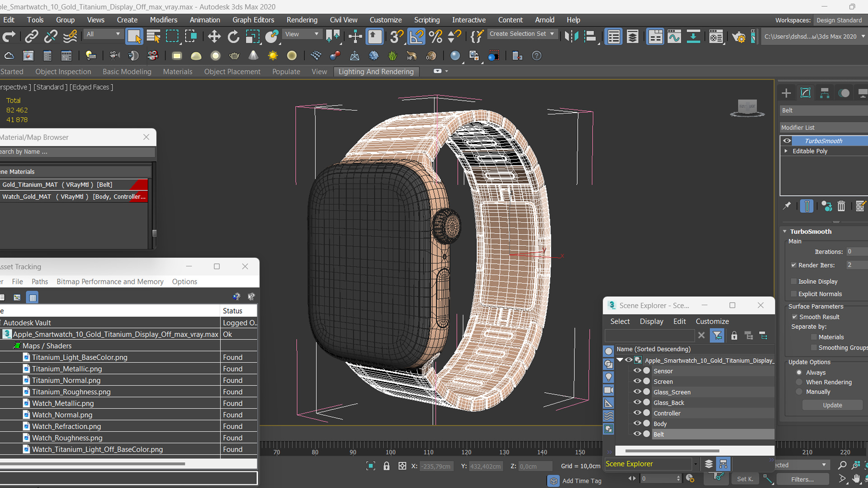868x488 pixels.
Task: Select the Manually update radio button
Action: 799,392
